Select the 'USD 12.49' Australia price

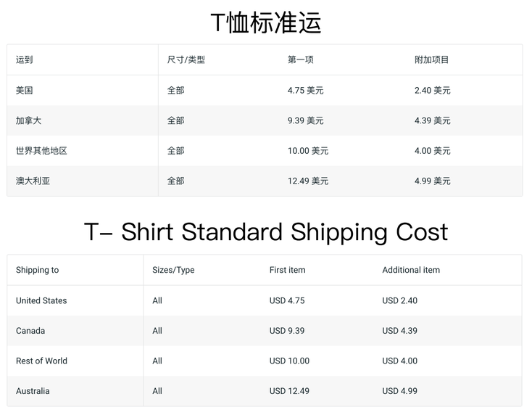[289, 391]
